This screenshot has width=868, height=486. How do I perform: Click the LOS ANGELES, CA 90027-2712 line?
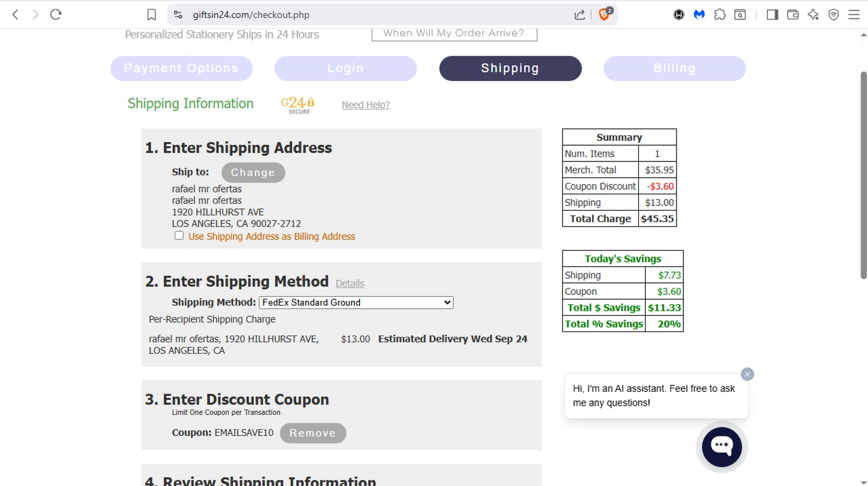[236, 224]
